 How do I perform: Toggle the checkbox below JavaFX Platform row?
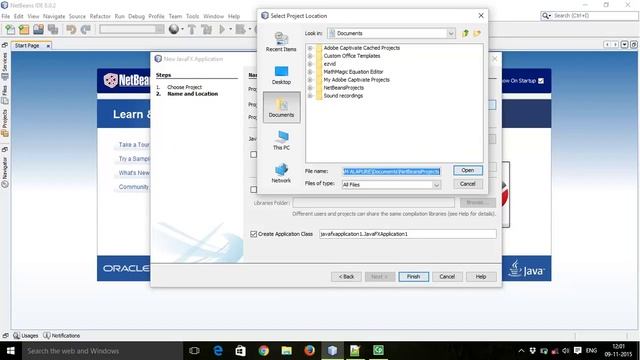[253, 155]
